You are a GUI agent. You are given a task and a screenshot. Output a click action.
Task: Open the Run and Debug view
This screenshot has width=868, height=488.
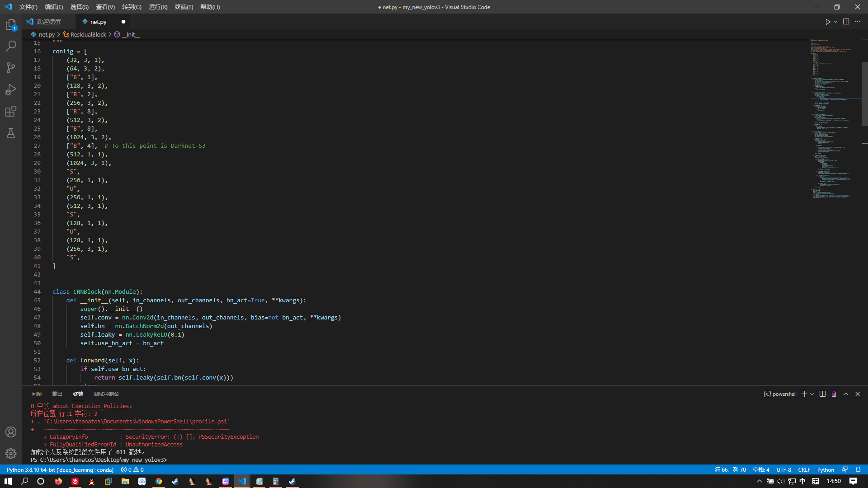pyautogui.click(x=11, y=89)
